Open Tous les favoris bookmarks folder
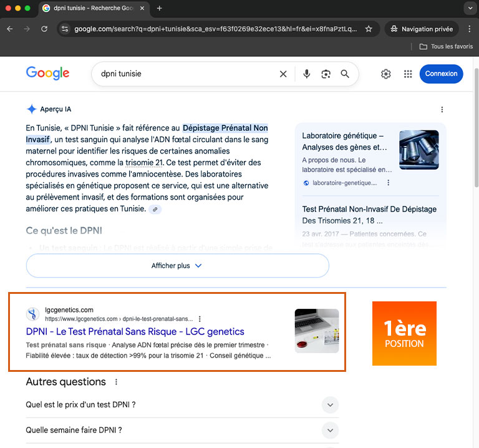 coord(445,47)
